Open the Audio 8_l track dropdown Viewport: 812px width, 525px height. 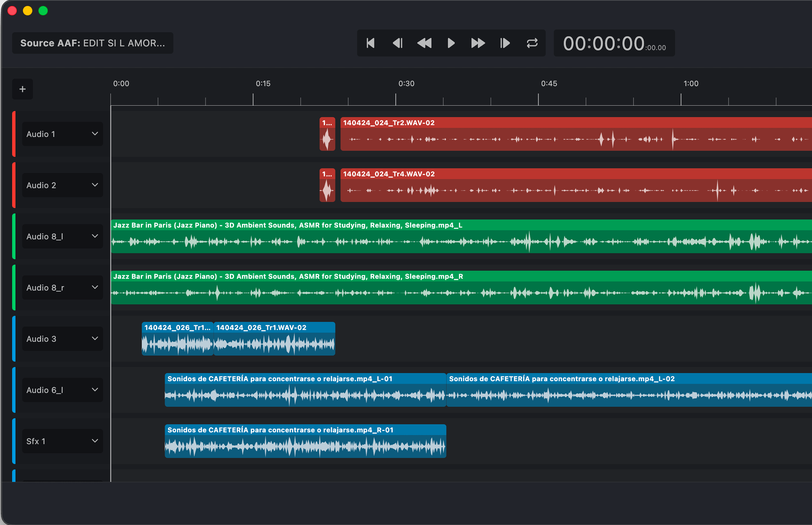[95, 236]
